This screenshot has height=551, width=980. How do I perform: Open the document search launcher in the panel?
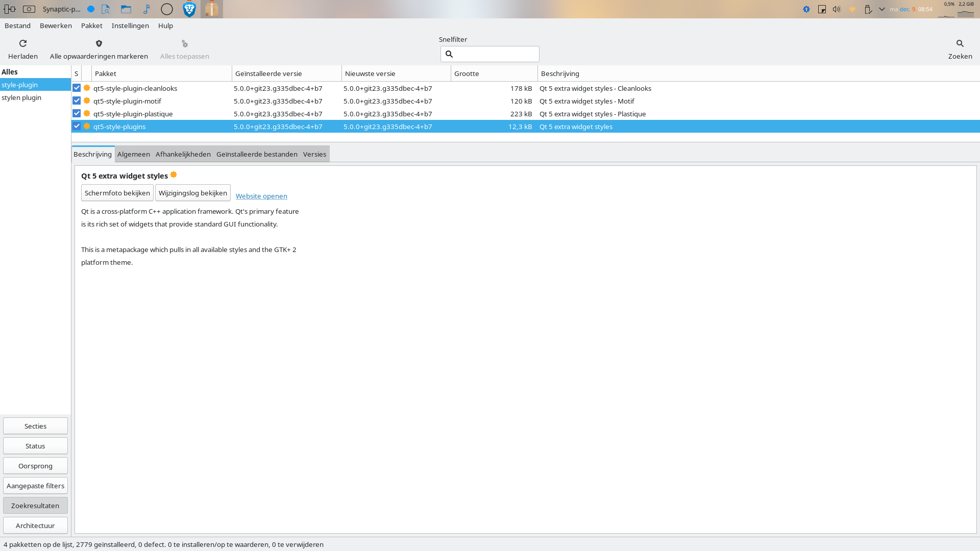(x=106, y=9)
